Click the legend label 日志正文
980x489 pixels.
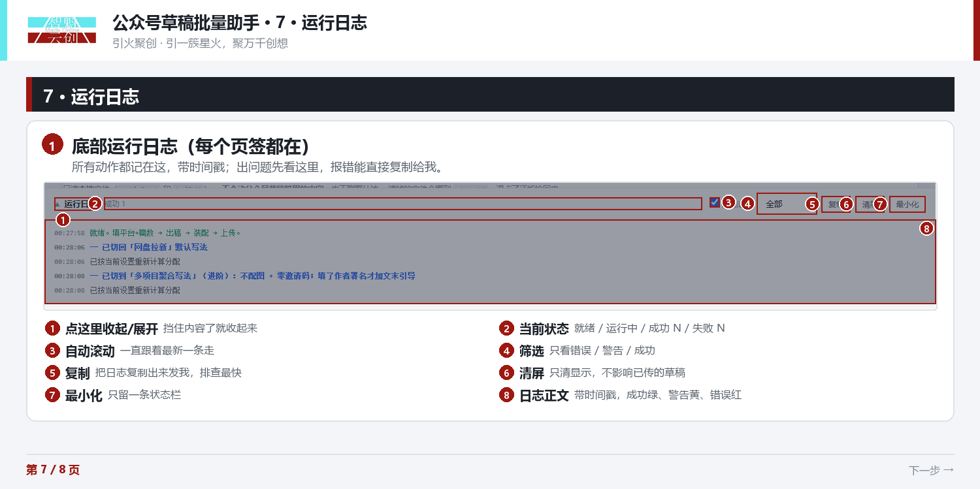tap(544, 396)
